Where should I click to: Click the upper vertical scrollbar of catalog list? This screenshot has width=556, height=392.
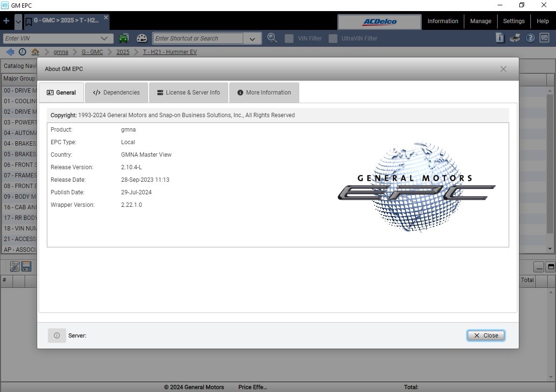[550, 163]
